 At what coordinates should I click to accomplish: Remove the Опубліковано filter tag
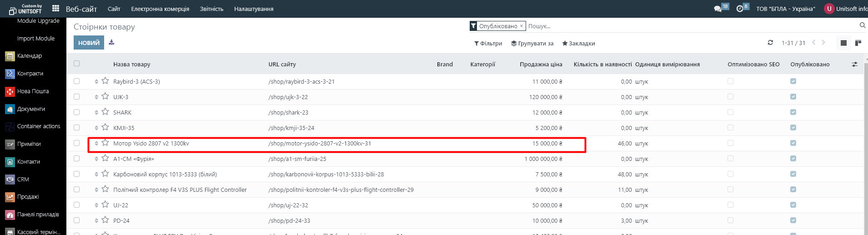click(x=522, y=26)
